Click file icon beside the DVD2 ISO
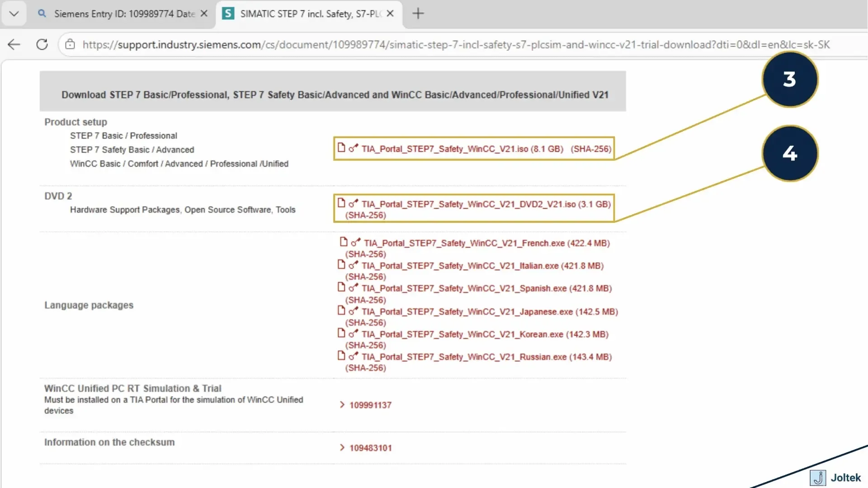This screenshot has height=488, width=868. [341, 203]
